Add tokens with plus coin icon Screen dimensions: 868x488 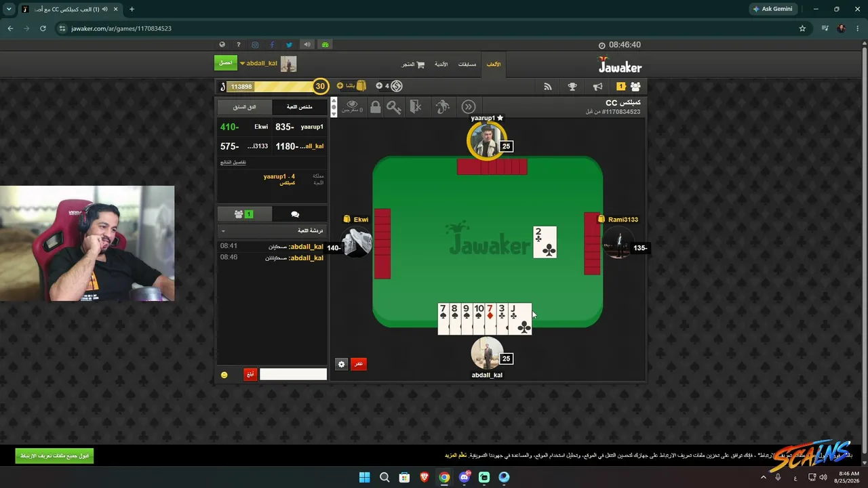[379, 86]
